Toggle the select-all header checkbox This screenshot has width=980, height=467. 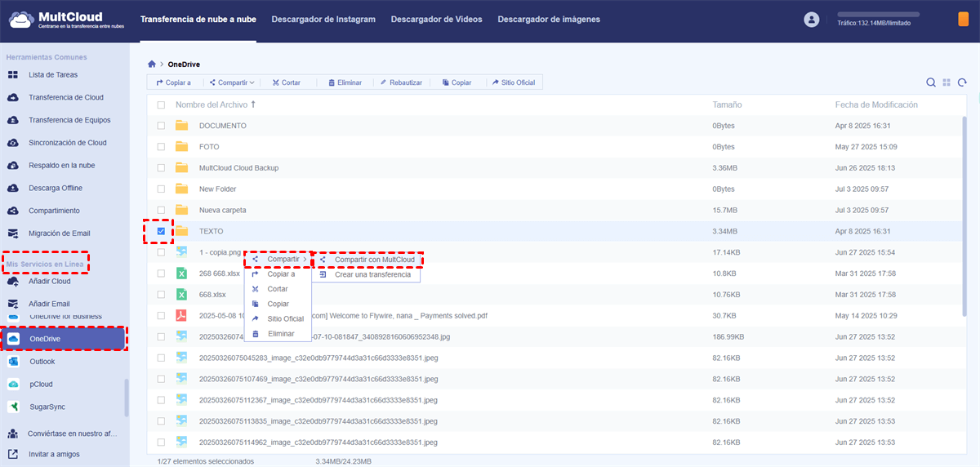point(161,105)
